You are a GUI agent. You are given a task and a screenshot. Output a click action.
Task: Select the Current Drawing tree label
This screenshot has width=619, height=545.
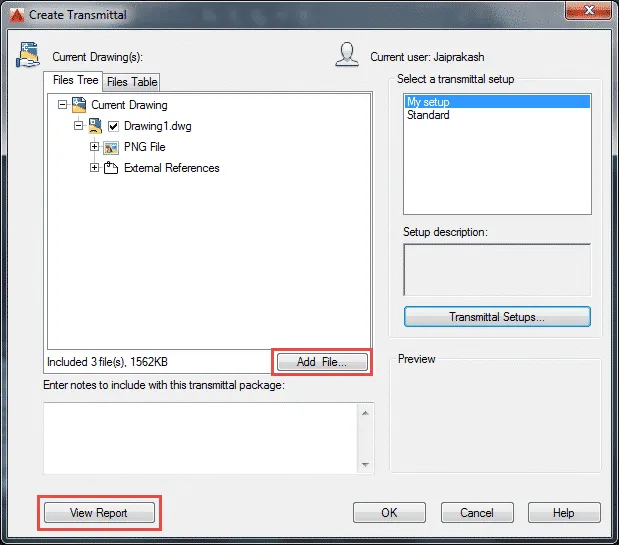129,105
